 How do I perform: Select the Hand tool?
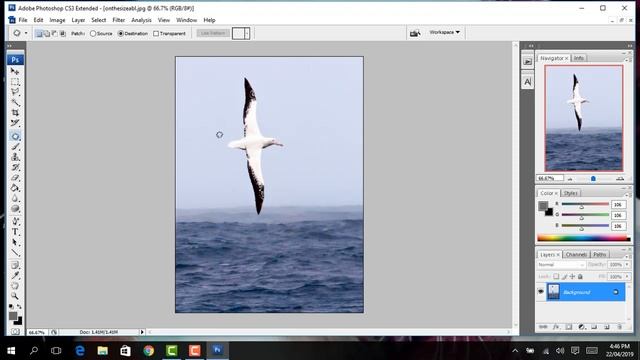[15, 286]
